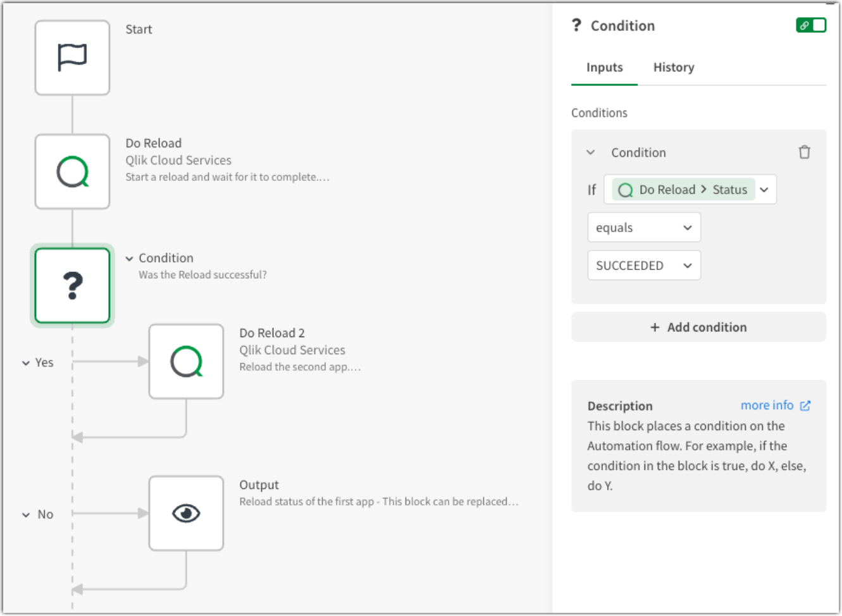This screenshot has width=842, height=616.
Task: Toggle the linked switch for Condition block
Action: [x=811, y=25]
